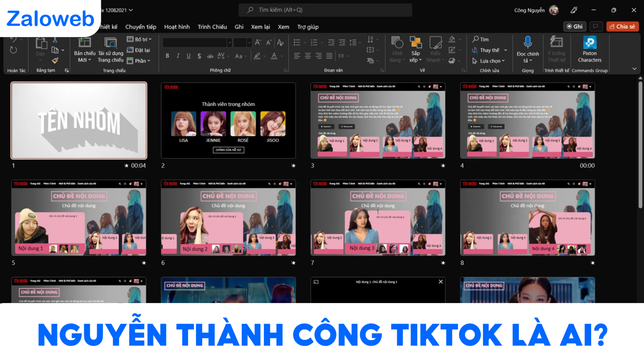Viewport: 644px width, 362px height.
Task: Click Tìm find in editing group
Action: click(x=481, y=39)
